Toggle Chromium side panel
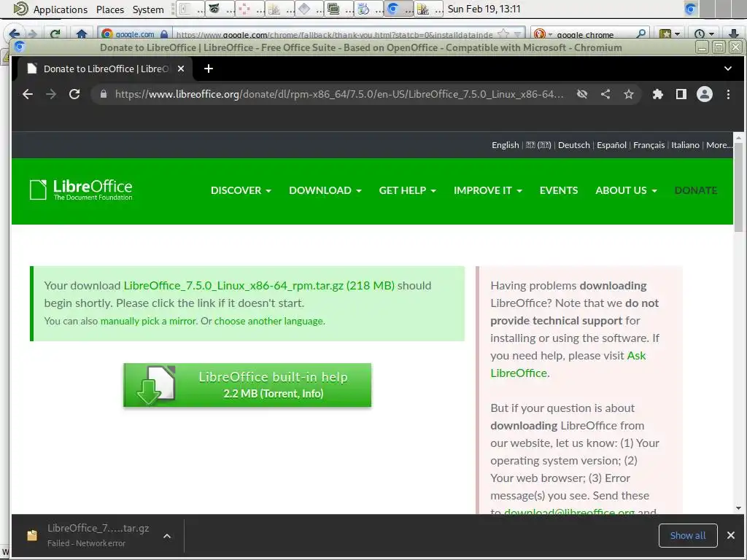 [681, 94]
